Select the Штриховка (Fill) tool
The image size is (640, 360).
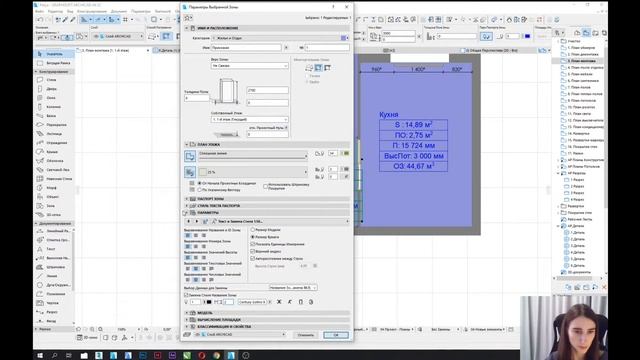54,267
